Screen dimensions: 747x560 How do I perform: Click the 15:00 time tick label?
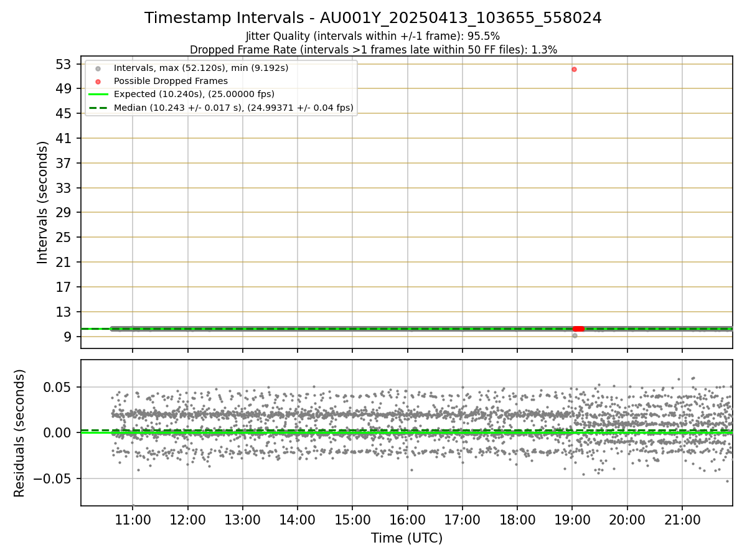click(352, 520)
